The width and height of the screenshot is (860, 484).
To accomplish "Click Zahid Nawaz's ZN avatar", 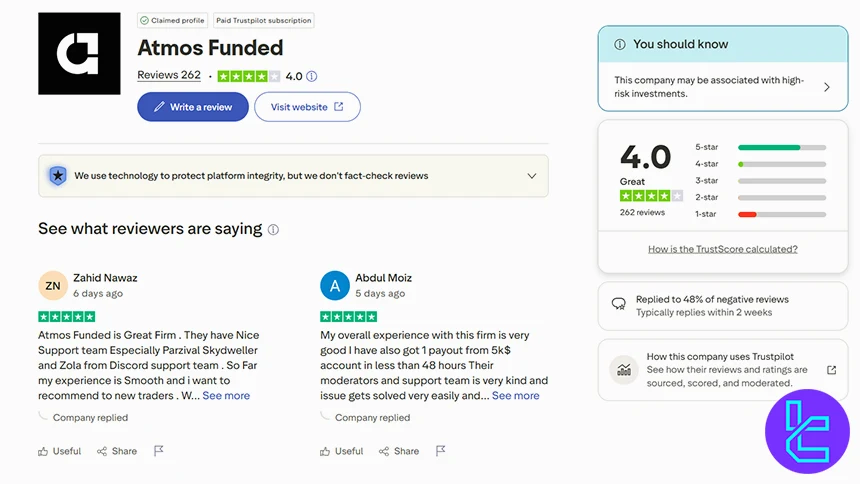I will click(53, 286).
